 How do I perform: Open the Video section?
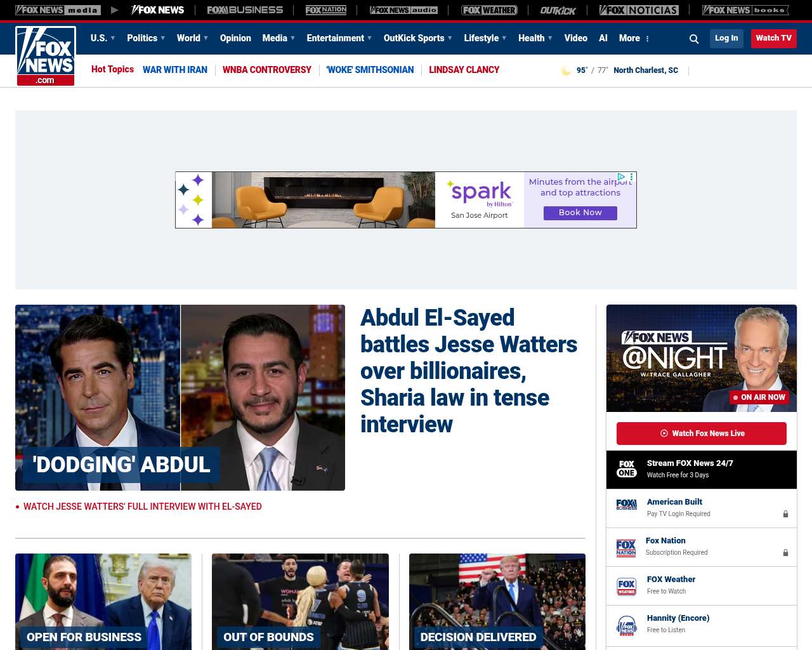(x=575, y=38)
